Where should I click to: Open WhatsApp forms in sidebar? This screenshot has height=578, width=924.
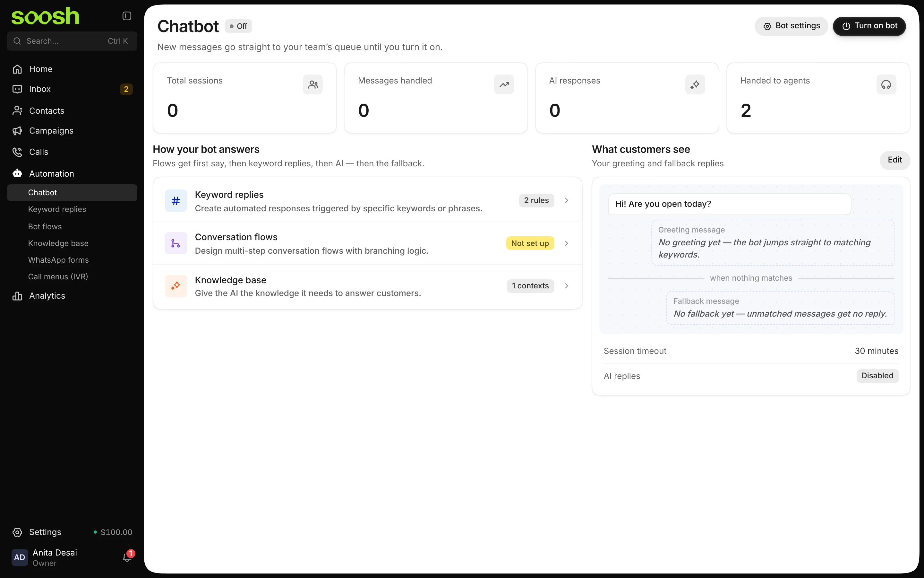[x=72, y=260]
